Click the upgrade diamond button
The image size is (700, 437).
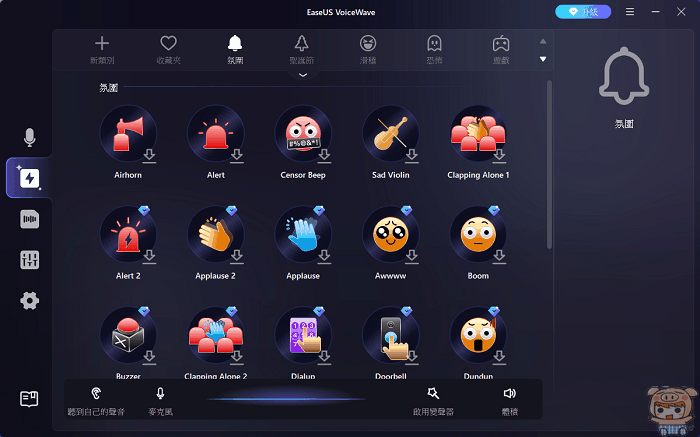583,12
